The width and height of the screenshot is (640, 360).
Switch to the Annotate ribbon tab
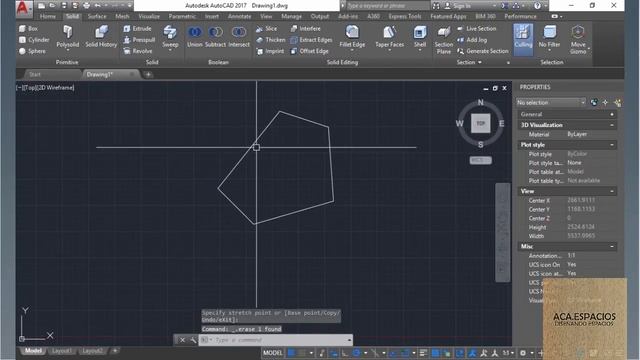pyautogui.click(x=239, y=16)
